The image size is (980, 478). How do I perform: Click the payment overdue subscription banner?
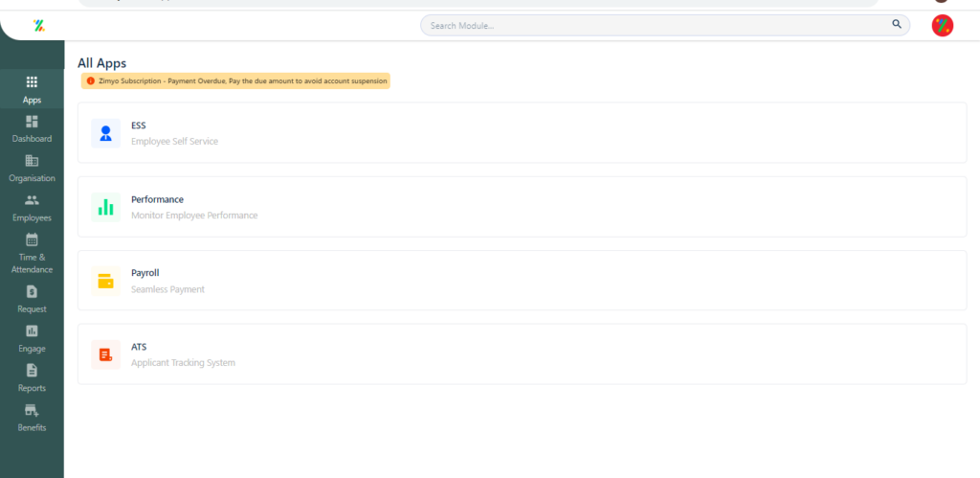235,81
